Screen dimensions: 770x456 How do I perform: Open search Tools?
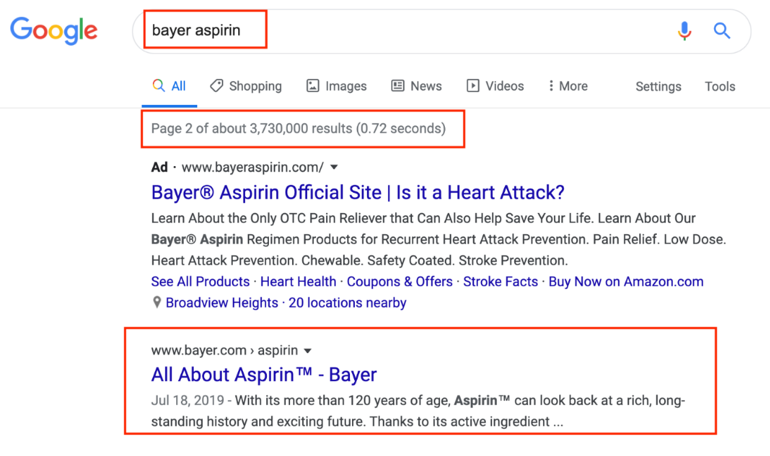coord(720,87)
